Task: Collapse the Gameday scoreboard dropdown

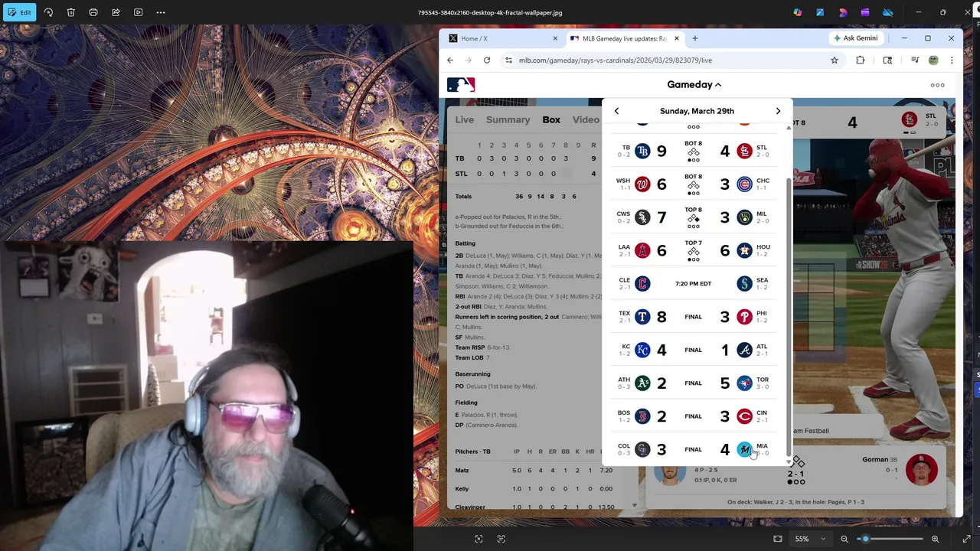Action: click(694, 85)
